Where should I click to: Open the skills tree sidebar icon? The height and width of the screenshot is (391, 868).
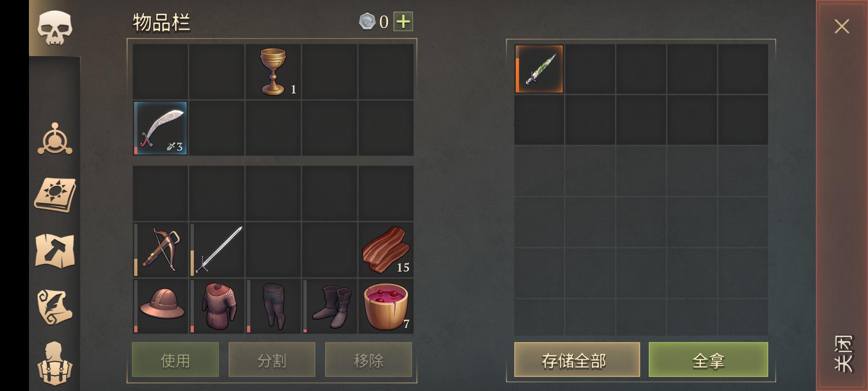(55, 139)
